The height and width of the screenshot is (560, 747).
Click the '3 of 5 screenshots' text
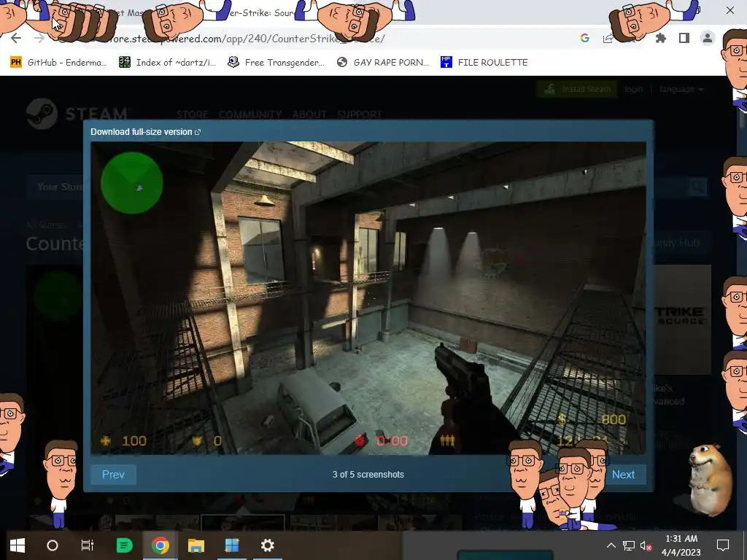368,475
